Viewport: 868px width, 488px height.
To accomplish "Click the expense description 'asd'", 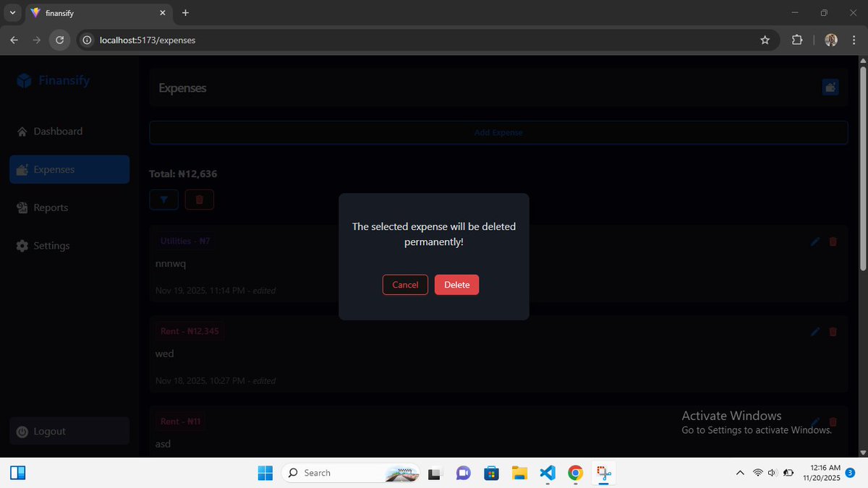I will tap(163, 443).
